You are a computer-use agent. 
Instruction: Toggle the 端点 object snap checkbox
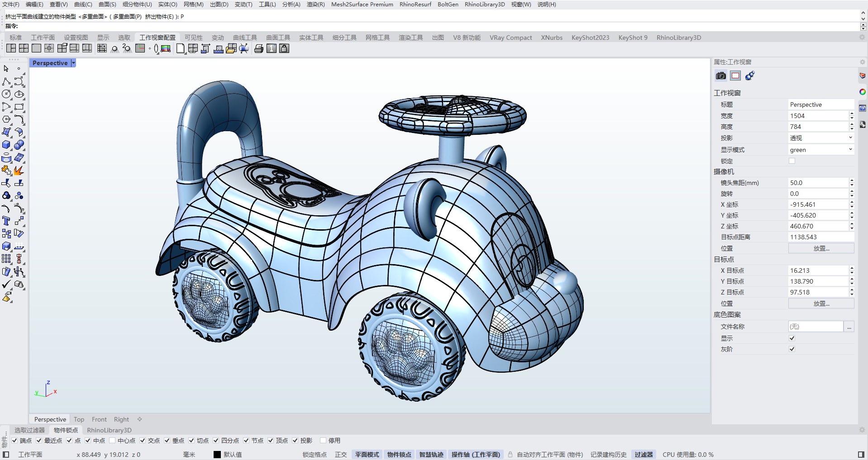(x=14, y=441)
